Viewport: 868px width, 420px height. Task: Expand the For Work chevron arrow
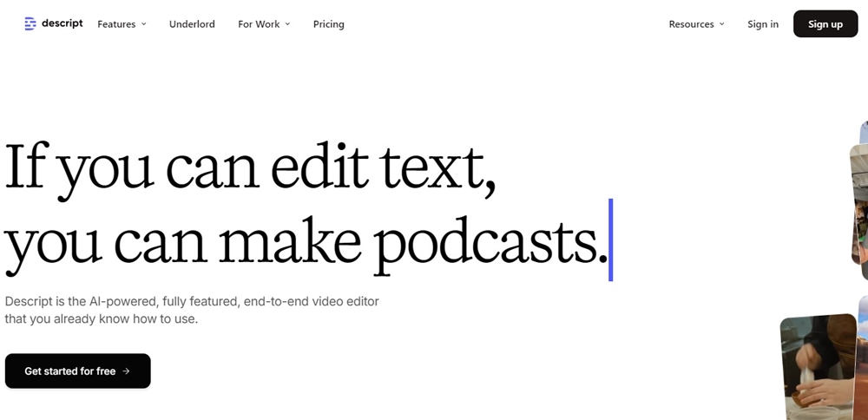pyautogui.click(x=287, y=24)
